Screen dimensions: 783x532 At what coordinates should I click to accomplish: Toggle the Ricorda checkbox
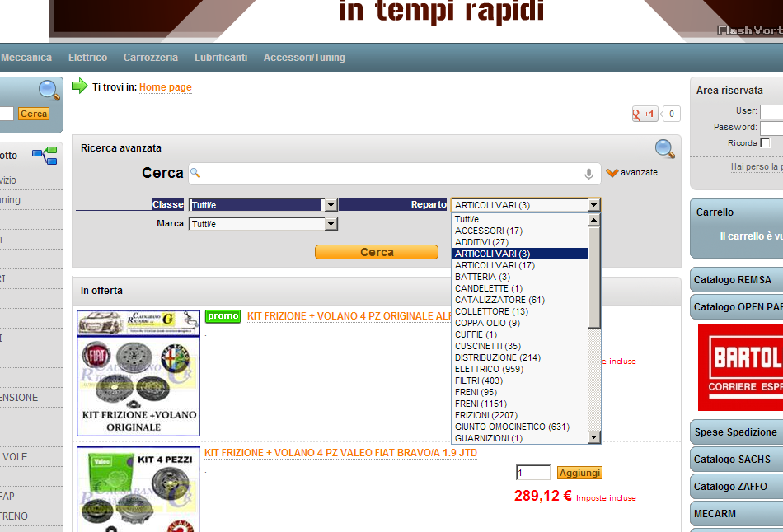(x=765, y=142)
